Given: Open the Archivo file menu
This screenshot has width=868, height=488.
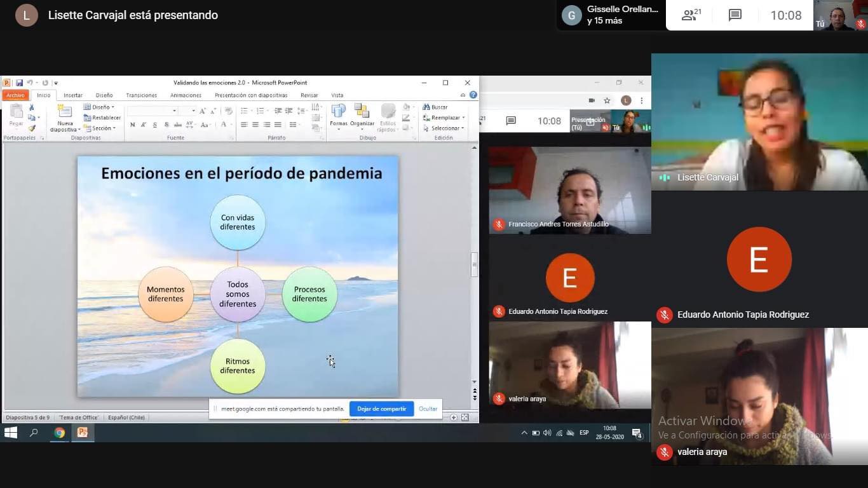Looking at the screenshot, I should 15,95.
